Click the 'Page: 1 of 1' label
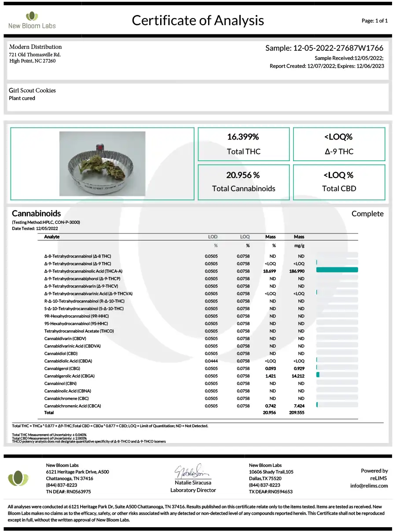 (x=374, y=21)
